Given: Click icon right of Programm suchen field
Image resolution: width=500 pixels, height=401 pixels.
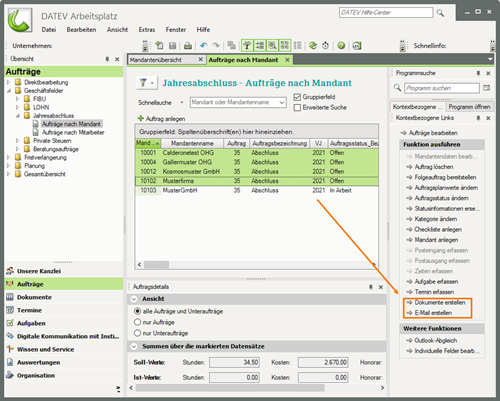Looking at the screenshot, I should click(x=487, y=88).
